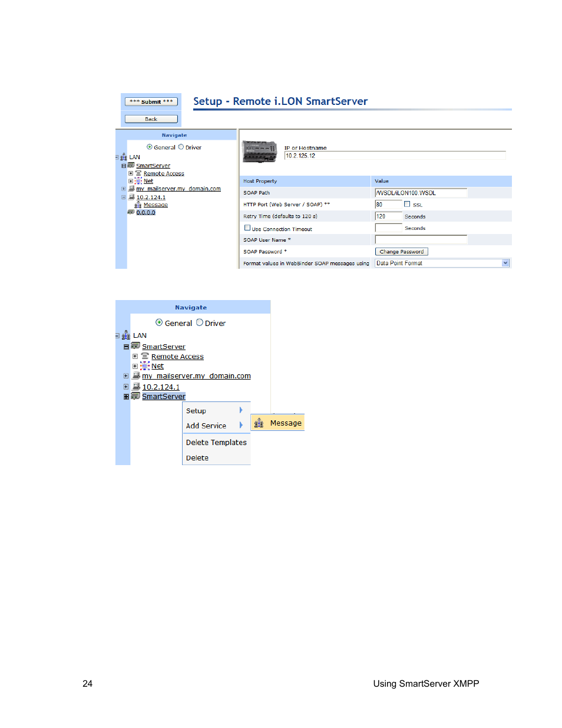
Task: Click the Retry Time seconds field
Action: [388, 216]
